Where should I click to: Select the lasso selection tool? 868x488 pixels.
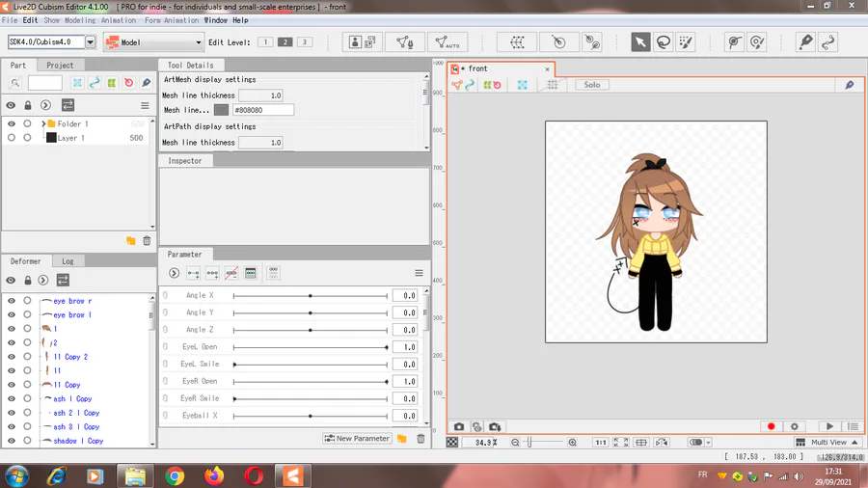pos(664,42)
